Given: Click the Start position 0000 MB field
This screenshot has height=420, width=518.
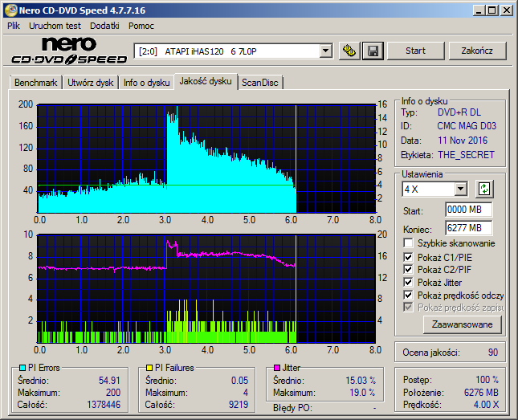Looking at the screenshot, I should (468, 210).
